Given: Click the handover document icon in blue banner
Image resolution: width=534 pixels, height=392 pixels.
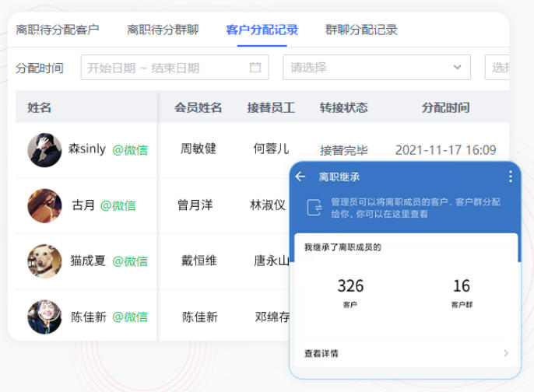Looking at the screenshot, I should coord(314,207).
